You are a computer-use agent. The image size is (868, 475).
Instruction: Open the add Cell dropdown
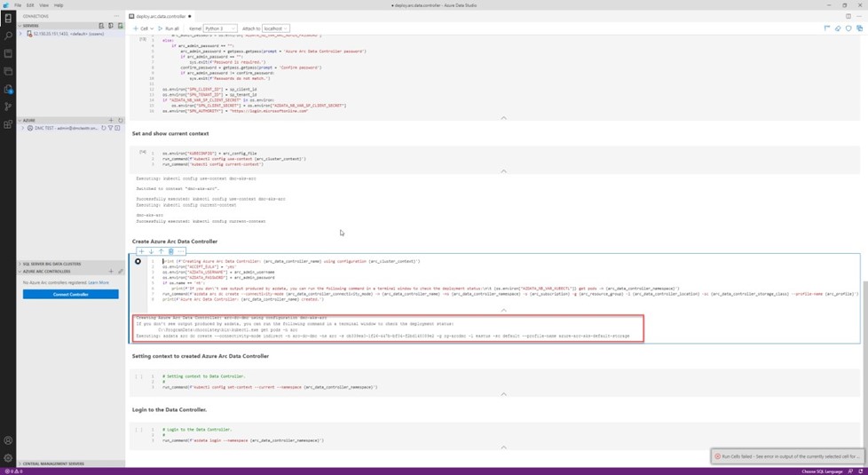[x=144, y=28]
